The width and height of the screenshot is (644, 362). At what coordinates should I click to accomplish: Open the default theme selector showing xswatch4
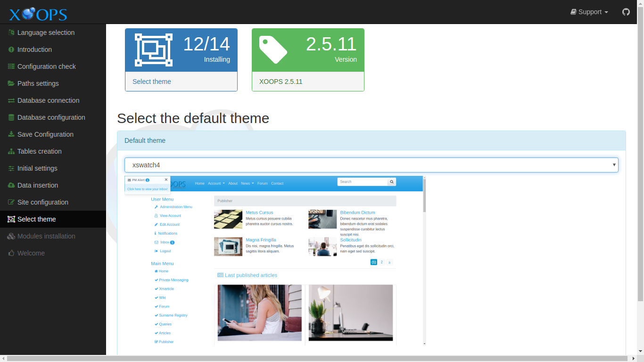click(372, 165)
